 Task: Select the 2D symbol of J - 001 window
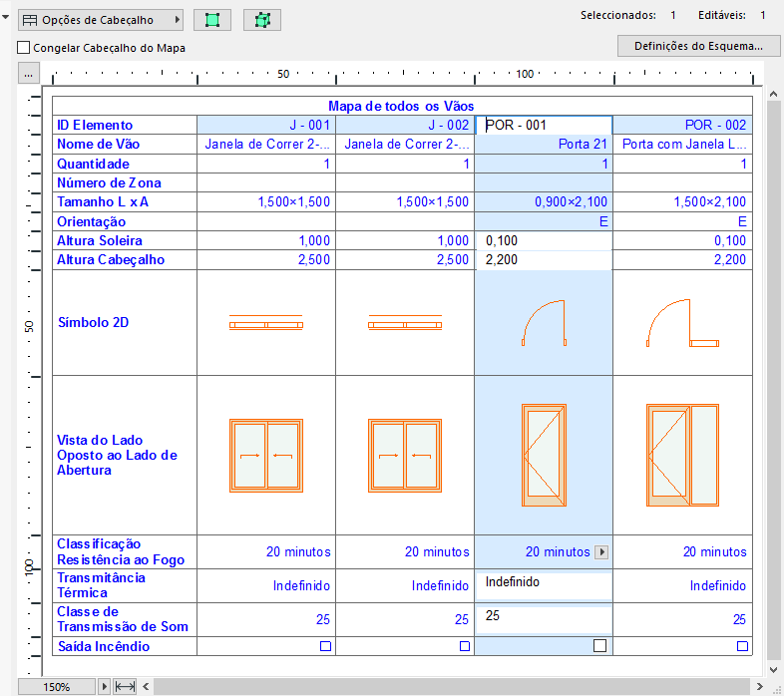[x=266, y=322]
